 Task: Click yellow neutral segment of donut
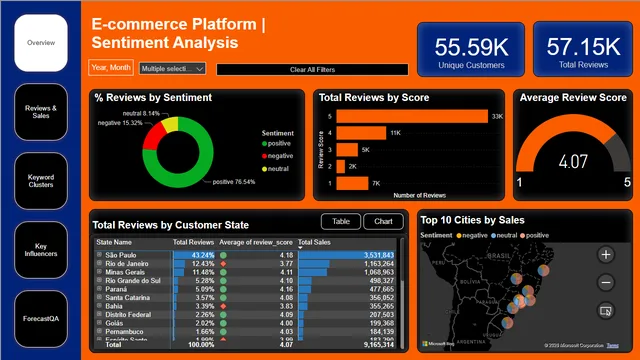pyautogui.click(x=170, y=124)
